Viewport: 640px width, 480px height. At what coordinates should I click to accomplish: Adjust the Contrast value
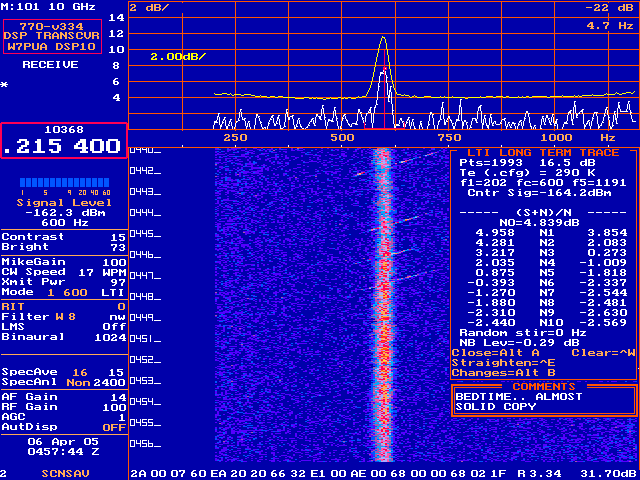(x=64, y=236)
